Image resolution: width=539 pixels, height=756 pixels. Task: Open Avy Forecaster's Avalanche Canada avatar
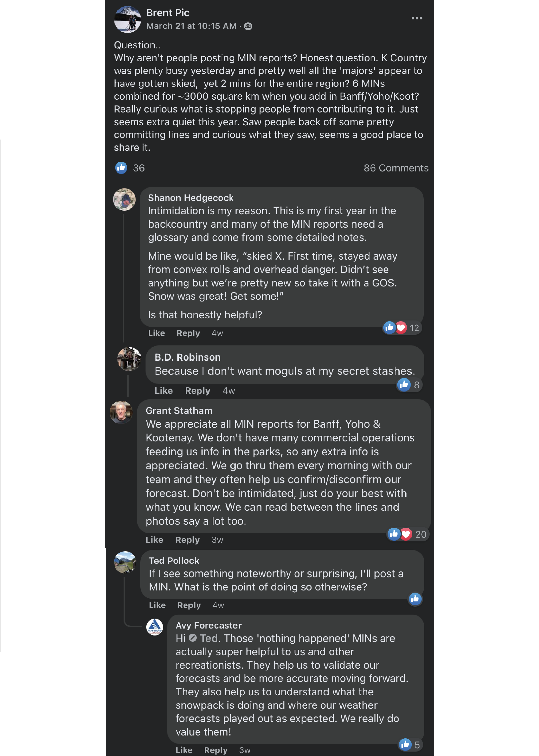155,627
